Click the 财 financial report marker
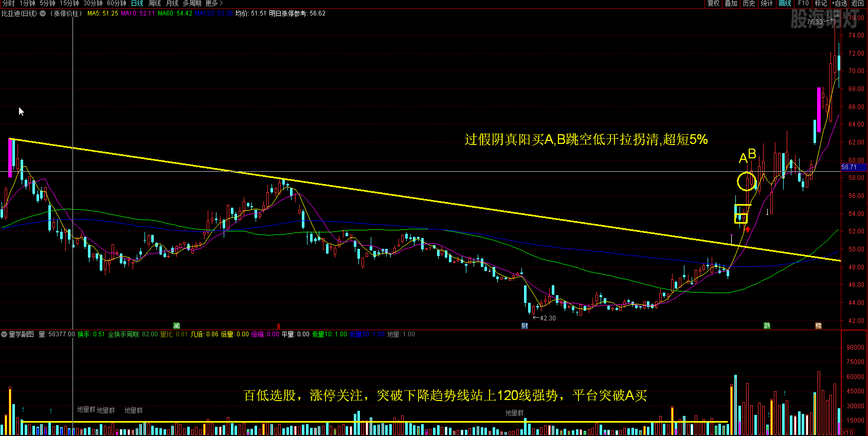 click(525, 326)
